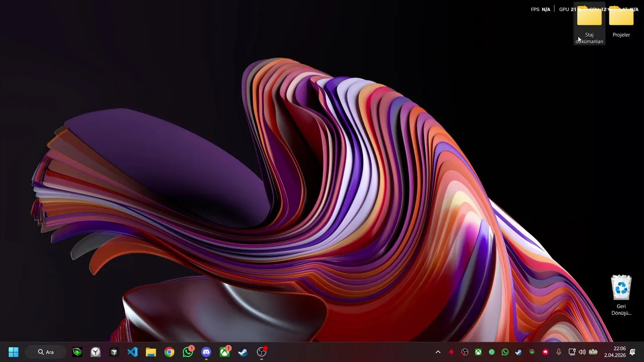The image size is (644, 362).
Task: Click the Steam tray icon
Action: click(x=518, y=352)
